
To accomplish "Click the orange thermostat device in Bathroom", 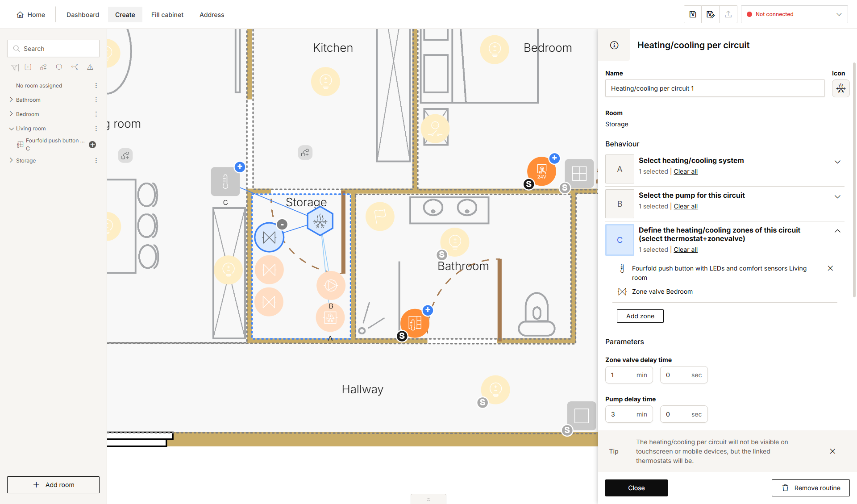I will (415, 323).
